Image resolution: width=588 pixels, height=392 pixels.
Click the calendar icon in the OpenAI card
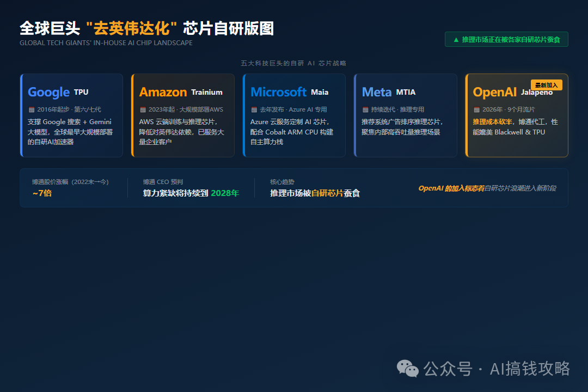point(476,109)
